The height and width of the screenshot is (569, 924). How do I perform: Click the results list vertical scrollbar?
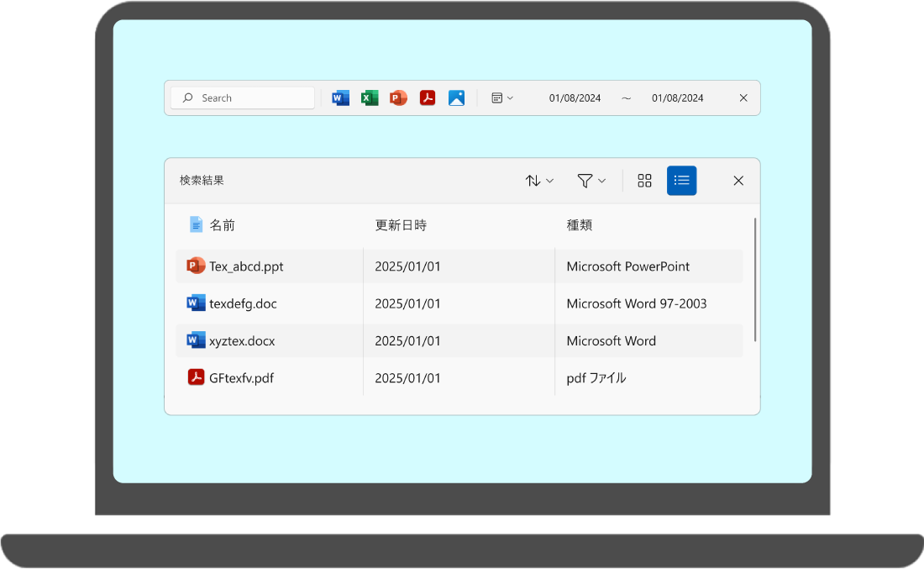(x=755, y=280)
